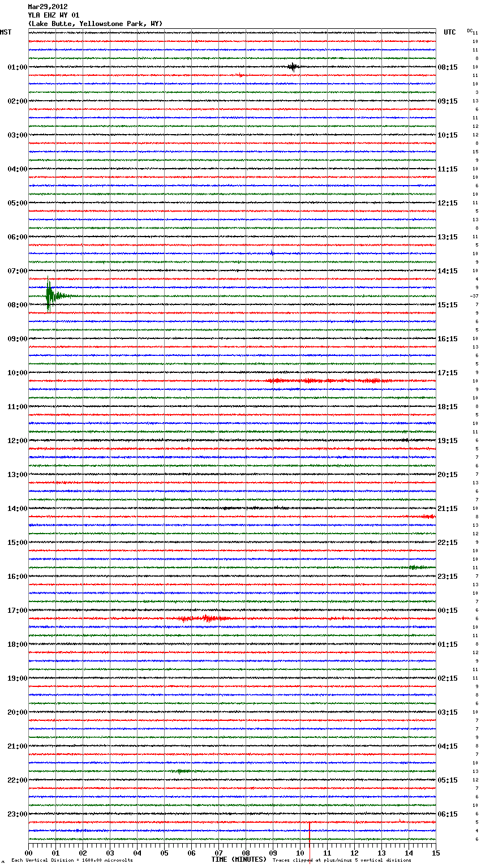Click the vertical division 1600.00 microvolts note
The width and height of the screenshot is (481, 868).
pos(72,861)
